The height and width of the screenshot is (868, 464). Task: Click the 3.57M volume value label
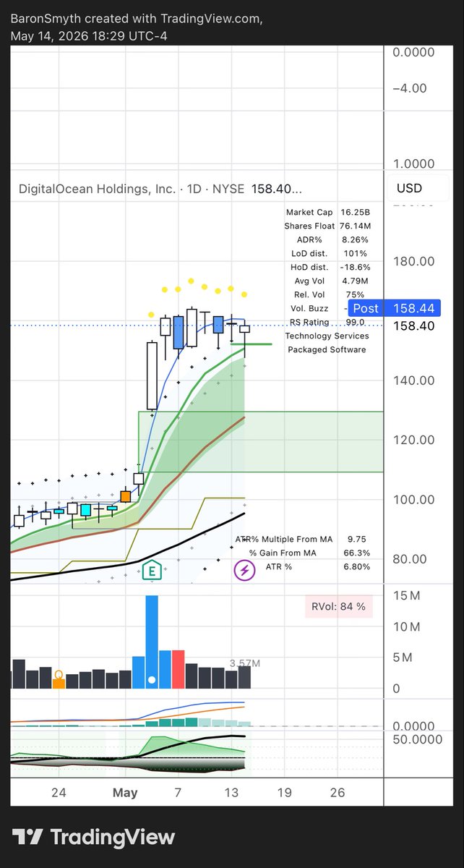coord(244,663)
